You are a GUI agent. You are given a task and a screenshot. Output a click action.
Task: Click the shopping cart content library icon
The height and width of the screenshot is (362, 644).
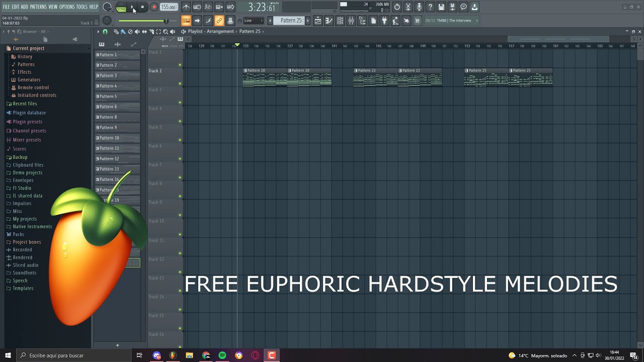(x=418, y=21)
